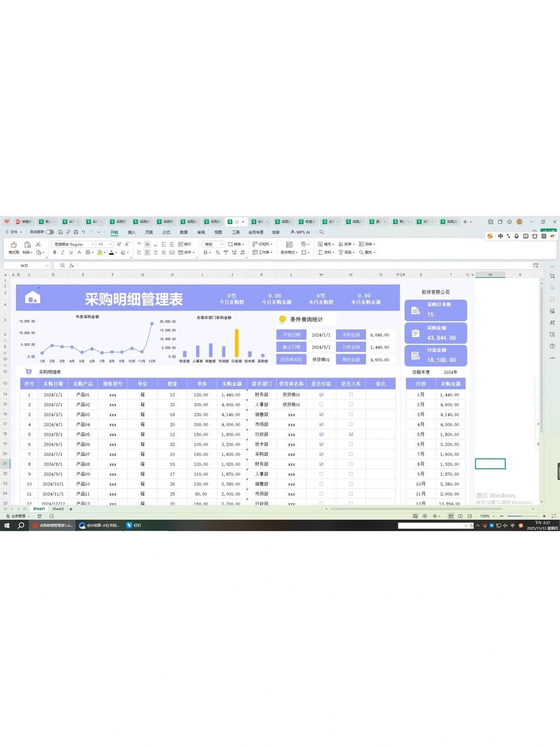Switch to Sheet2 tab
Screen dimensions: 560x747
[58, 509]
